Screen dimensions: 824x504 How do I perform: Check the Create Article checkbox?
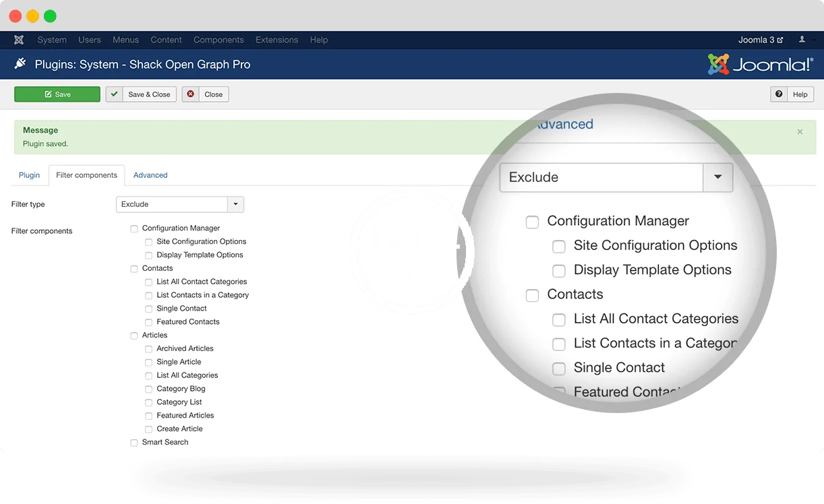click(x=149, y=430)
